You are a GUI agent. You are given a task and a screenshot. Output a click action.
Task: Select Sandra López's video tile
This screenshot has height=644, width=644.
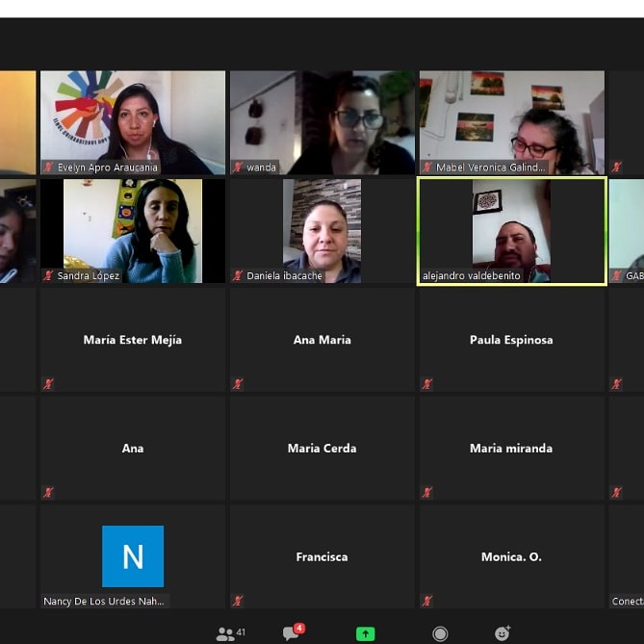pyautogui.click(x=133, y=231)
